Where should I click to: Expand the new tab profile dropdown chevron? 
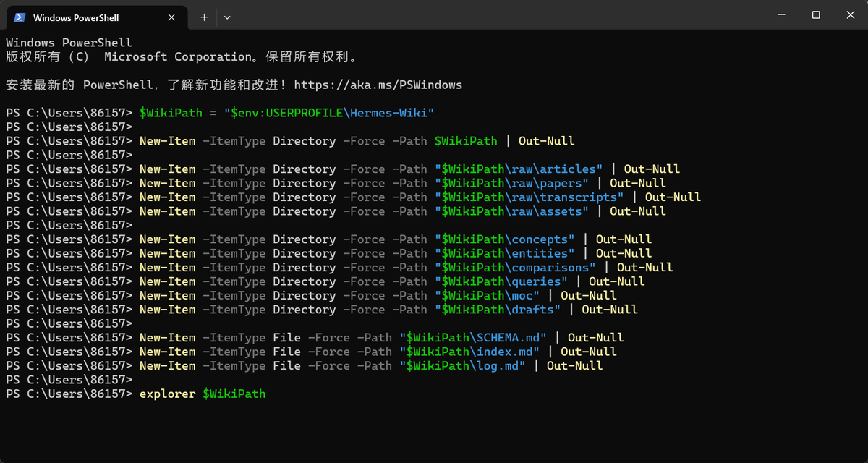pos(226,17)
